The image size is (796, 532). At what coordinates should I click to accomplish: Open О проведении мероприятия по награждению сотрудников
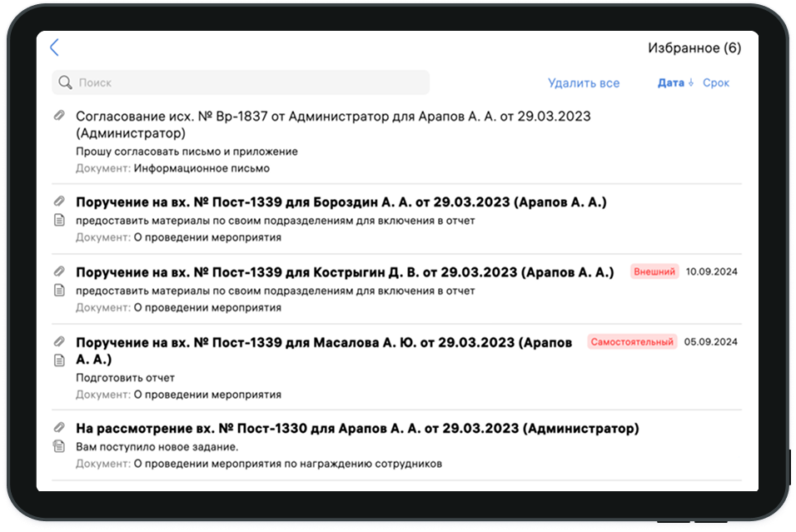pos(287,464)
